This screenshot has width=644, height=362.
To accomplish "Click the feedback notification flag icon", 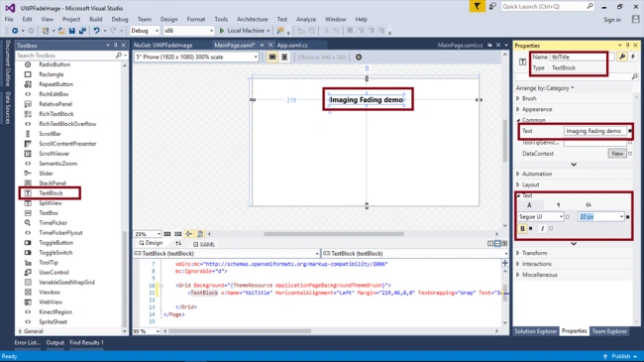I will tap(477, 6).
